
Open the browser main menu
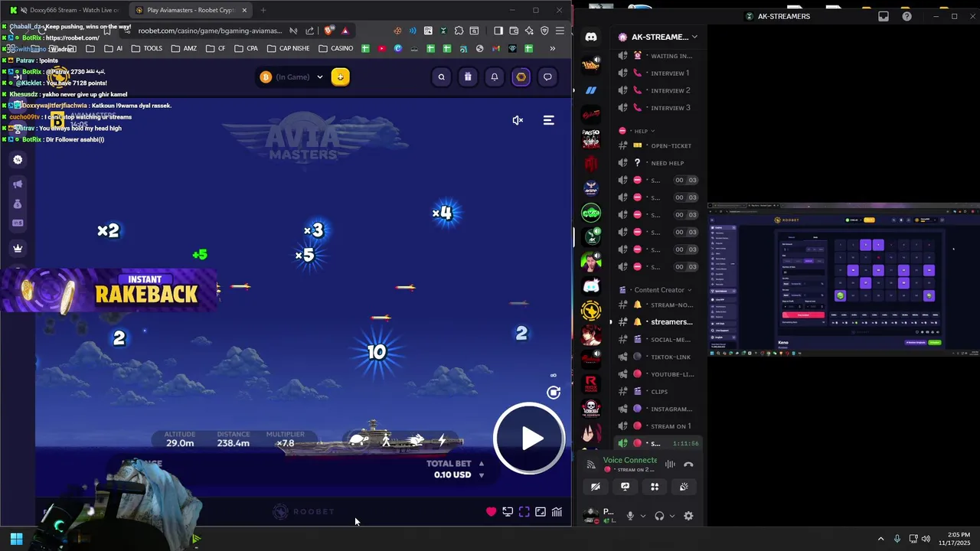tap(560, 31)
